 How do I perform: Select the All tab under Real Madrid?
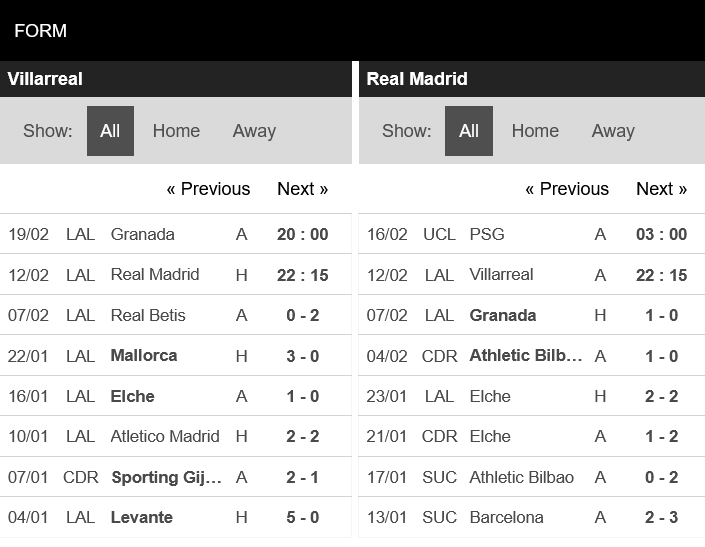coord(469,131)
